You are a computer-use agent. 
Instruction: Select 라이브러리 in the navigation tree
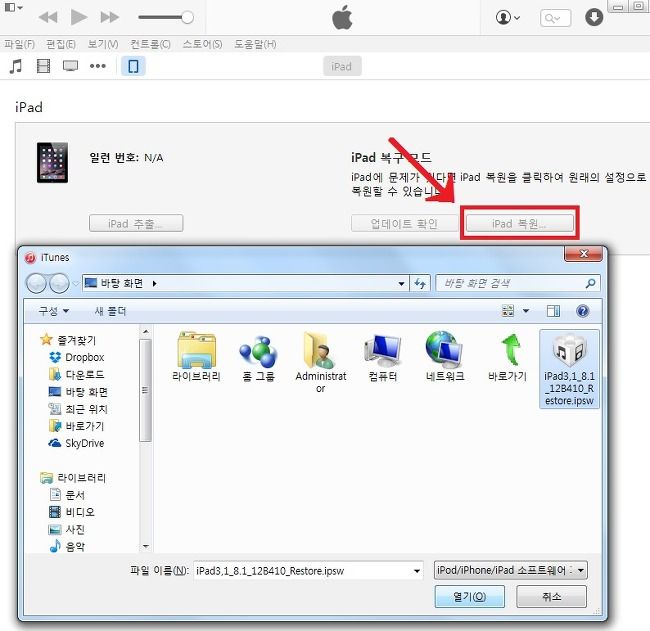(73, 478)
